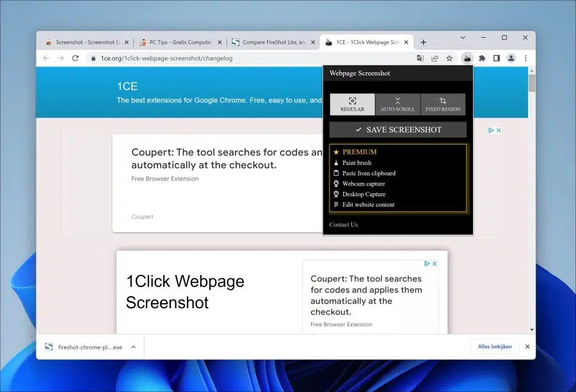This screenshot has height=392, width=576.
Task: Choose Desktop Capture option
Action: coord(360,194)
